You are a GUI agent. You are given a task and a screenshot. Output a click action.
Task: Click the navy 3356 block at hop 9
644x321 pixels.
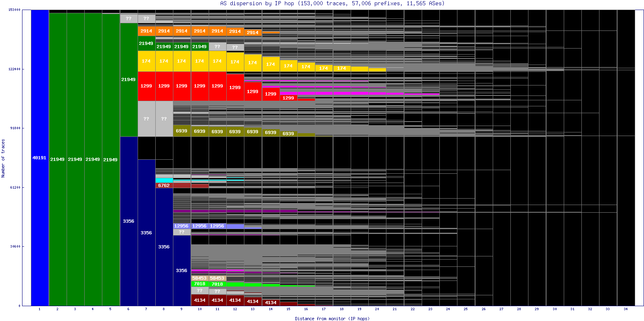pyautogui.click(x=182, y=270)
